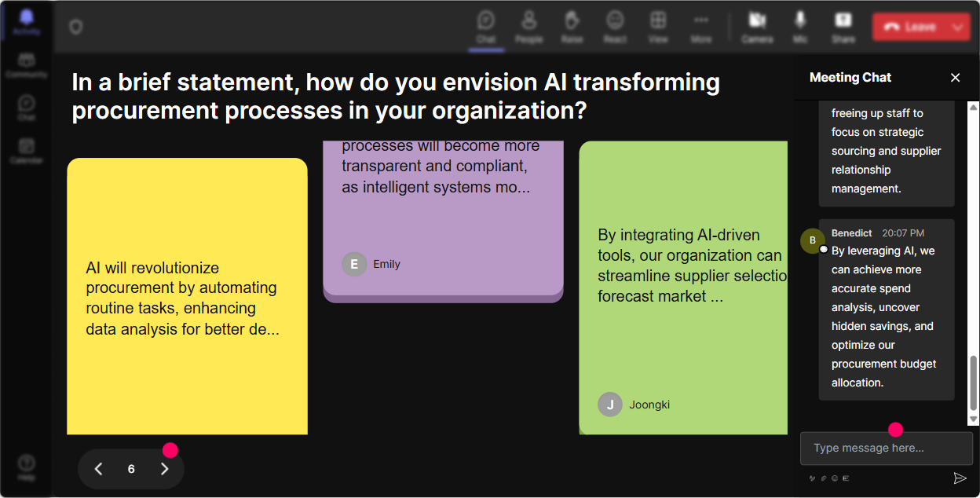Go to the next slide arrow
This screenshot has width=980, height=498.
tap(164, 469)
